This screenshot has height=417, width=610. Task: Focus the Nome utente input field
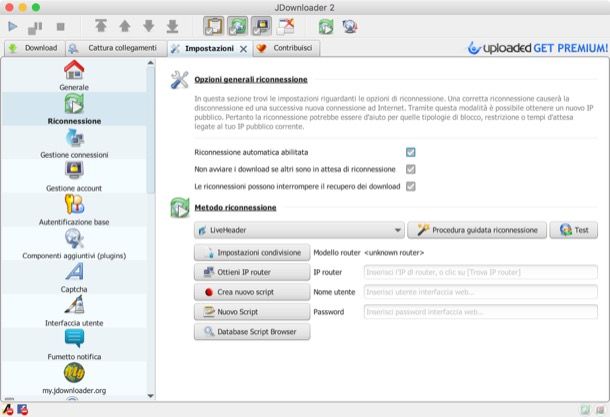click(481, 292)
